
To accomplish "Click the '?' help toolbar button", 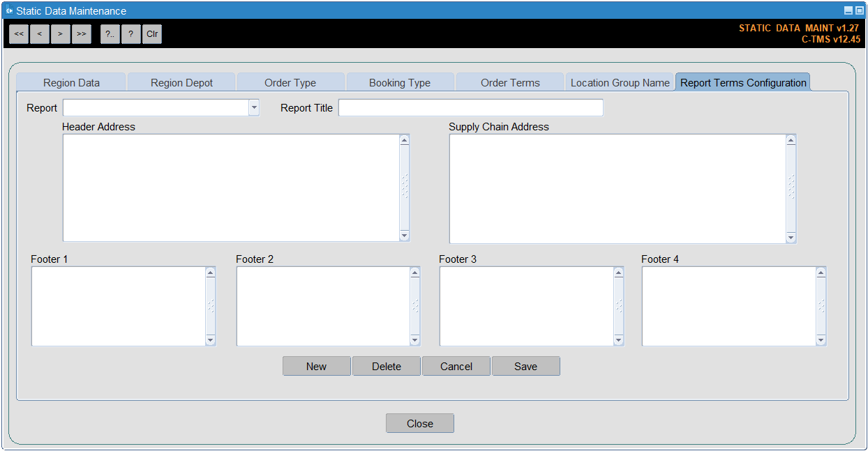I will [131, 34].
